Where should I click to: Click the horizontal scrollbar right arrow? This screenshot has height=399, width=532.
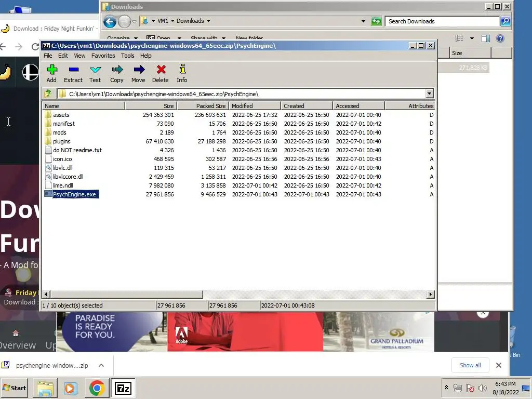click(x=431, y=294)
